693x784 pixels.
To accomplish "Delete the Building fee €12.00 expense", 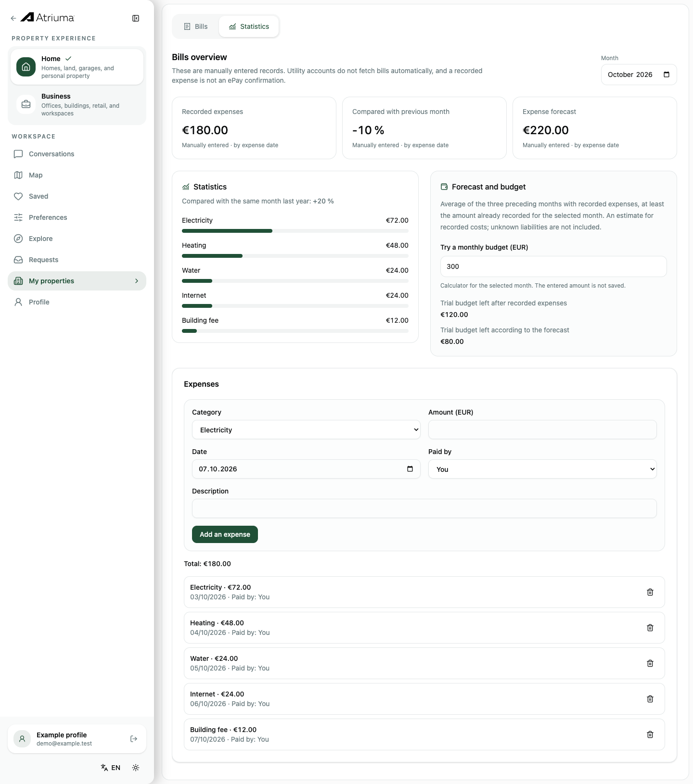I will 650,734.
